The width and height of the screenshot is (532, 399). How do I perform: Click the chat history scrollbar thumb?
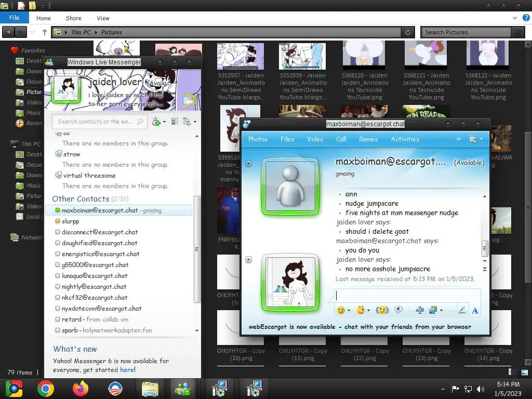pos(485,249)
